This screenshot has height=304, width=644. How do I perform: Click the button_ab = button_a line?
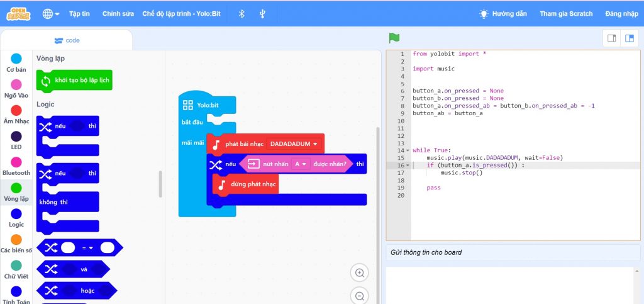pos(448,113)
